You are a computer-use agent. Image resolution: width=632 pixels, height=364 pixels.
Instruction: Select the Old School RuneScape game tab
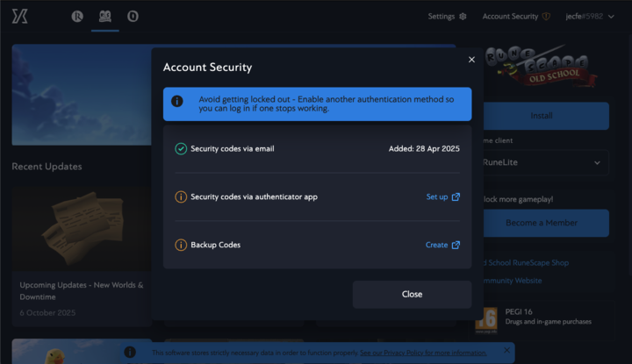[104, 16]
